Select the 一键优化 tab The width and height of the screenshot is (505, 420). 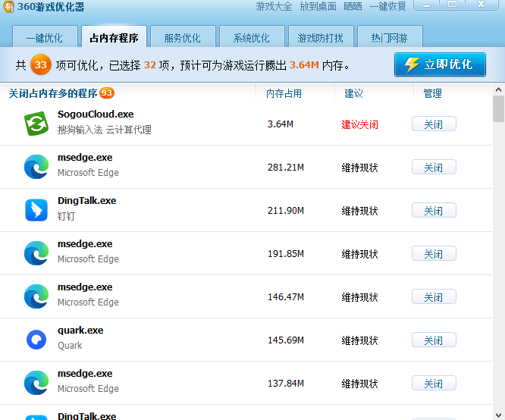coord(45,38)
